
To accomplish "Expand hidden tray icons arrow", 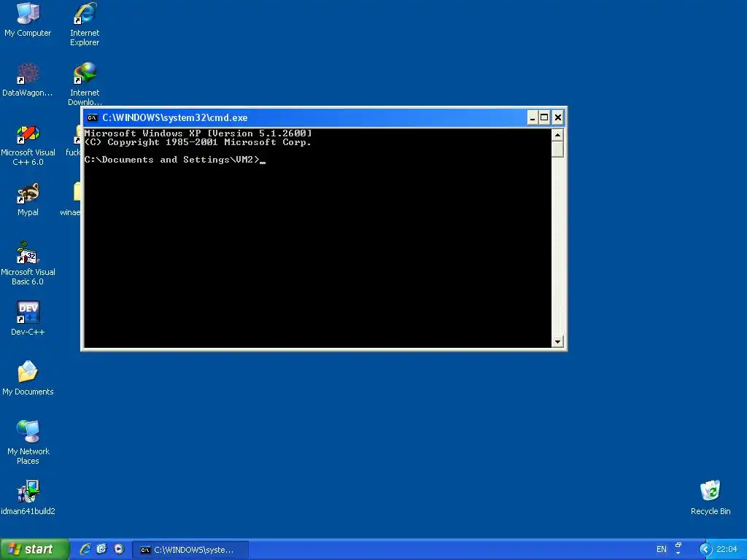I will pos(705,550).
